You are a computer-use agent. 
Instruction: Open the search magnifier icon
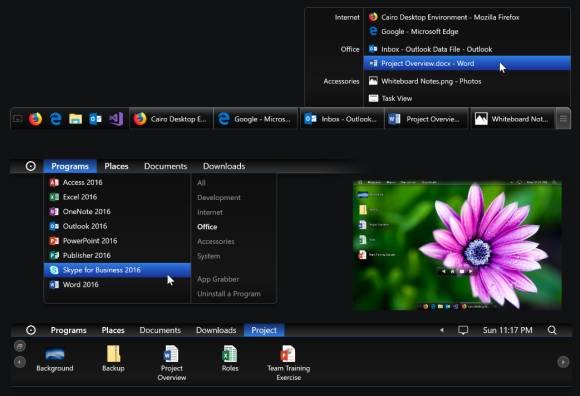(552, 330)
